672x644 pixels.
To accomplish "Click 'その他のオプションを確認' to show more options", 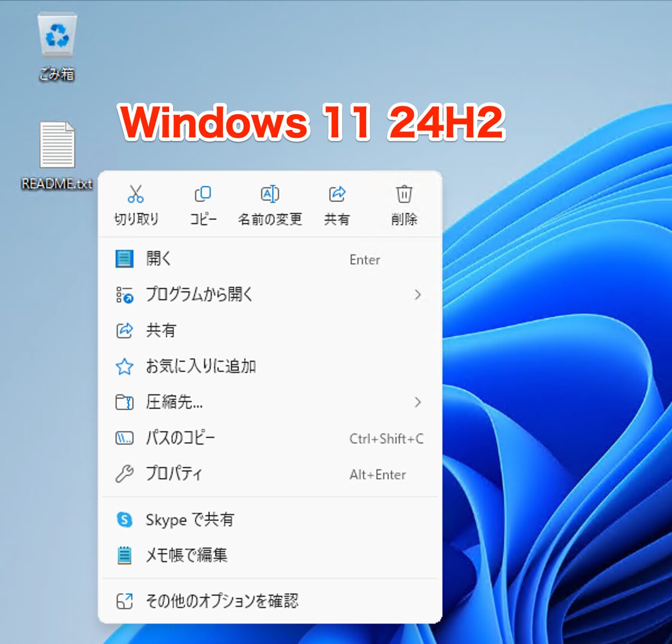I will pyautogui.click(x=222, y=600).
